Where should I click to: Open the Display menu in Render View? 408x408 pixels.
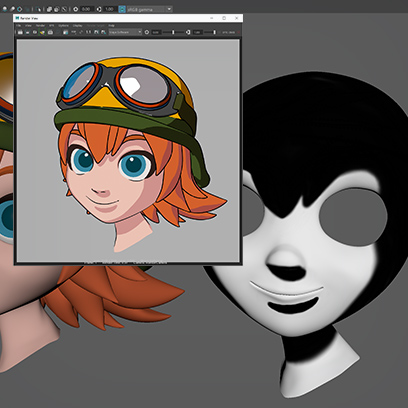(78, 25)
